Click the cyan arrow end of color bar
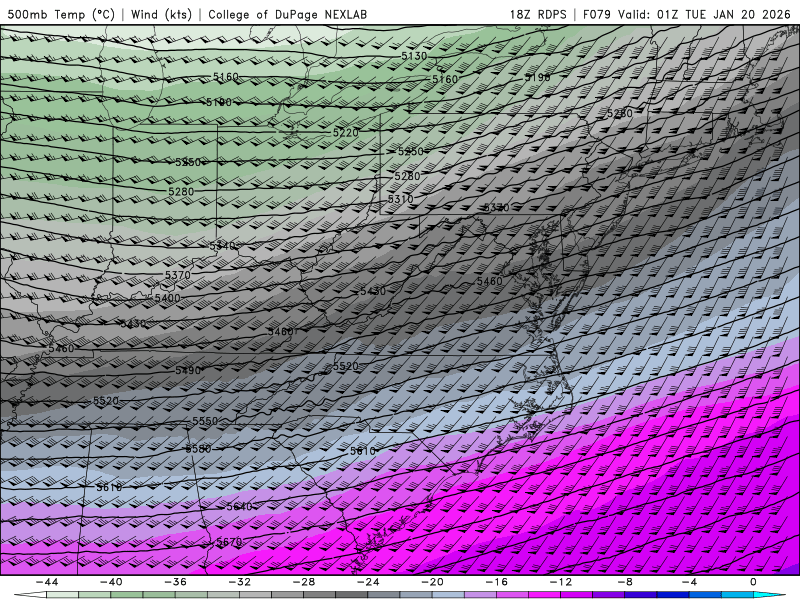Image resolution: width=800 pixels, height=600 pixels. pos(769,595)
